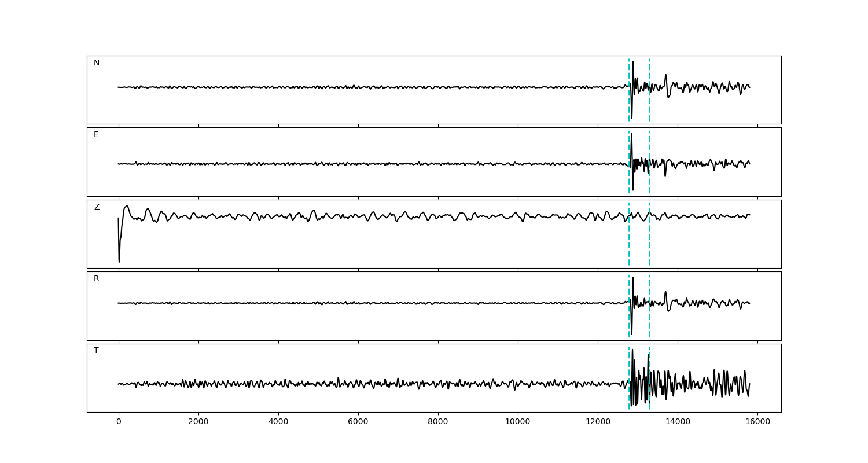868x463 pixels.
Task: Click the x-axis tick label 0
Action: pos(119,422)
